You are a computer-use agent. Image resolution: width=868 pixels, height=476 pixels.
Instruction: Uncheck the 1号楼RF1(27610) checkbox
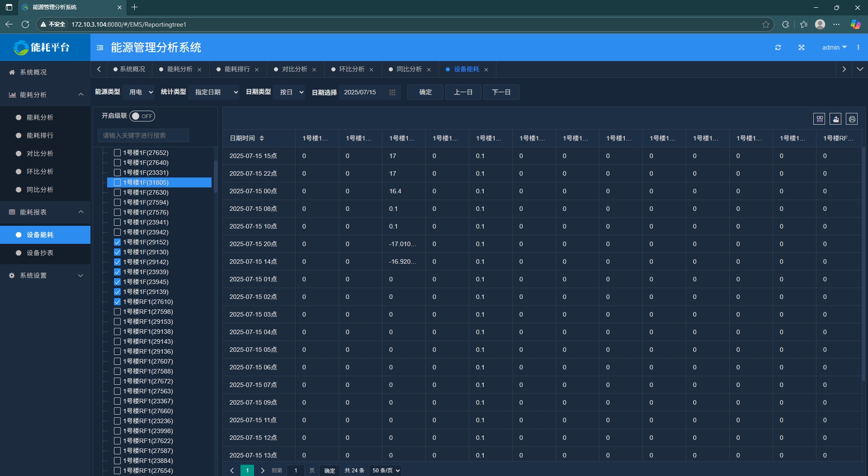coord(117,302)
